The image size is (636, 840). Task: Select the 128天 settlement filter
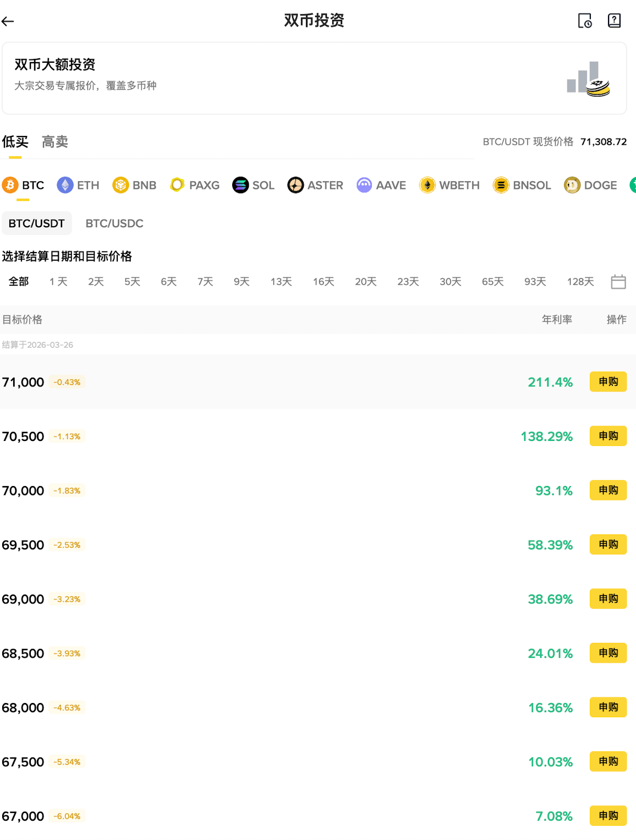579,281
